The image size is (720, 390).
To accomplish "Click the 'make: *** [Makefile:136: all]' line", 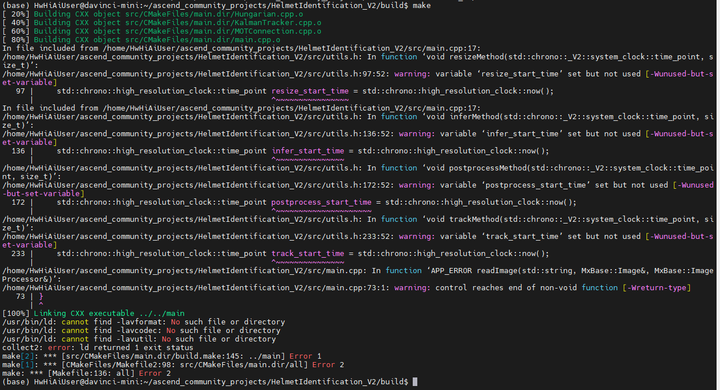I will pos(86,373).
